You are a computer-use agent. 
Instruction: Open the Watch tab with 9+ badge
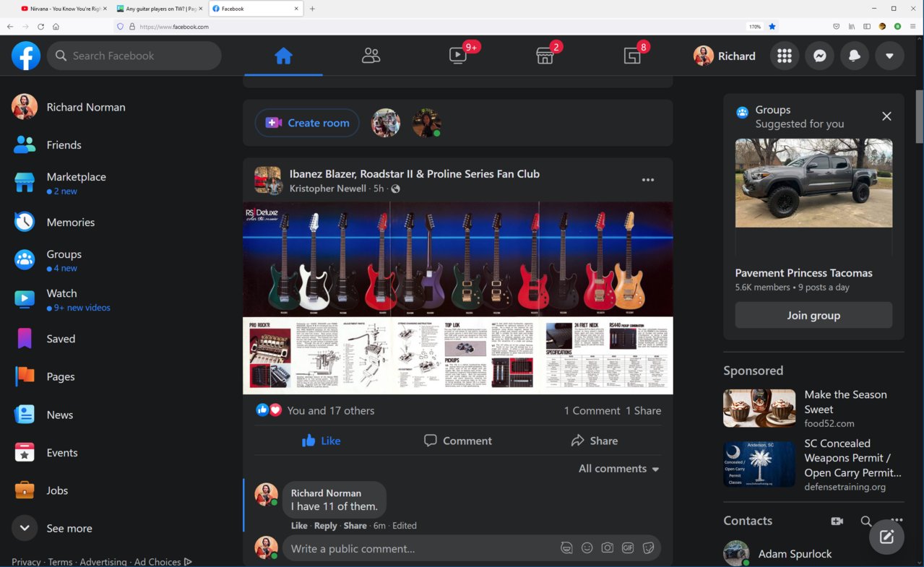pyautogui.click(x=458, y=56)
